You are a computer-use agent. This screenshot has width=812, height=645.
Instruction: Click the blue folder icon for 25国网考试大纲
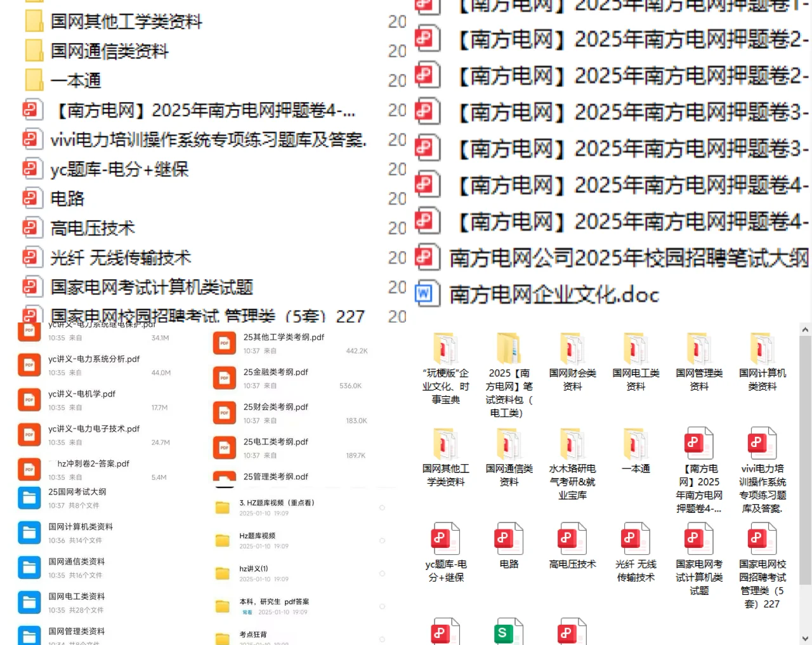(29, 498)
